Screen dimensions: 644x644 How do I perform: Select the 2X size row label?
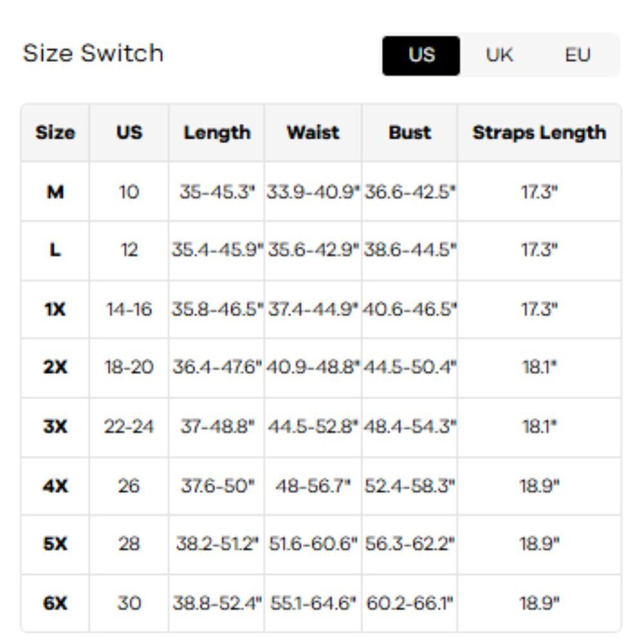55,368
